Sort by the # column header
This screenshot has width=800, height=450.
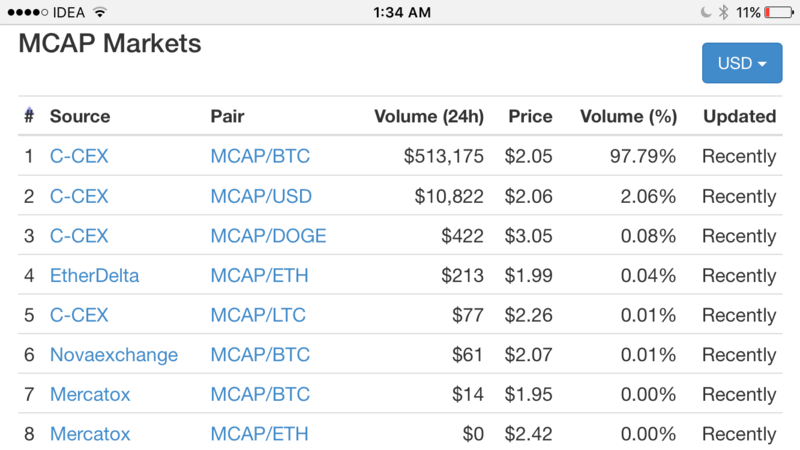point(28,116)
